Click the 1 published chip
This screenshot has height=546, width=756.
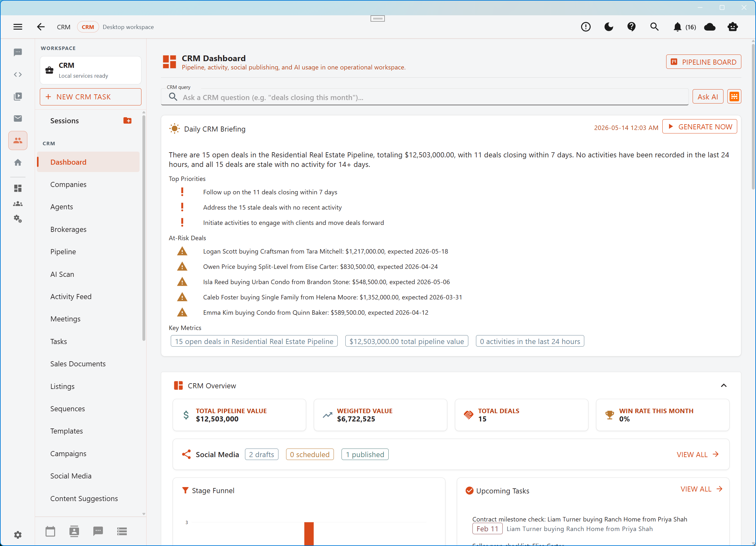point(365,454)
